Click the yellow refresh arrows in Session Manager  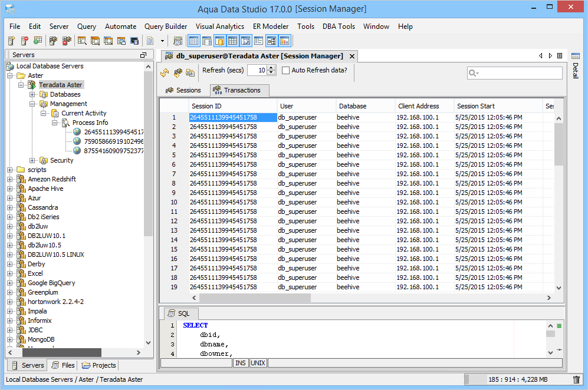click(165, 72)
